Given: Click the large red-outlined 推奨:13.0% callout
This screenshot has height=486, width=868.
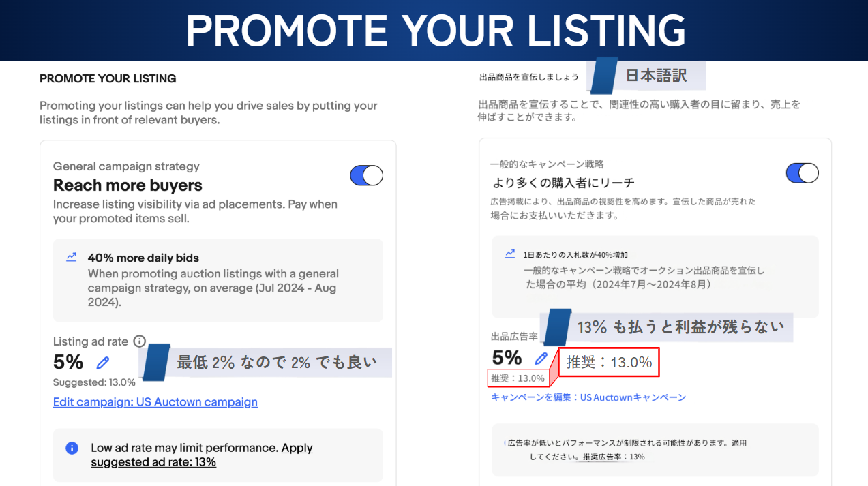Looking at the screenshot, I should coord(609,363).
